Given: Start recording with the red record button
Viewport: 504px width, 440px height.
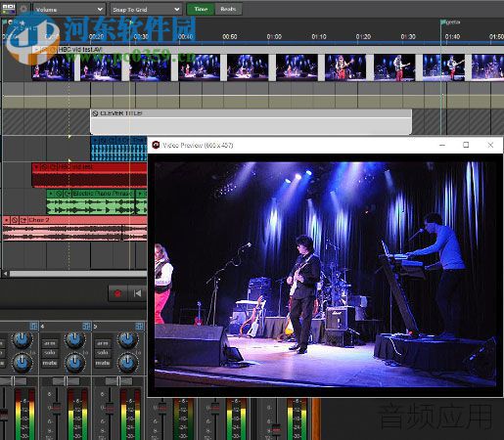Looking at the screenshot, I should pyautogui.click(x=117, y=293).
